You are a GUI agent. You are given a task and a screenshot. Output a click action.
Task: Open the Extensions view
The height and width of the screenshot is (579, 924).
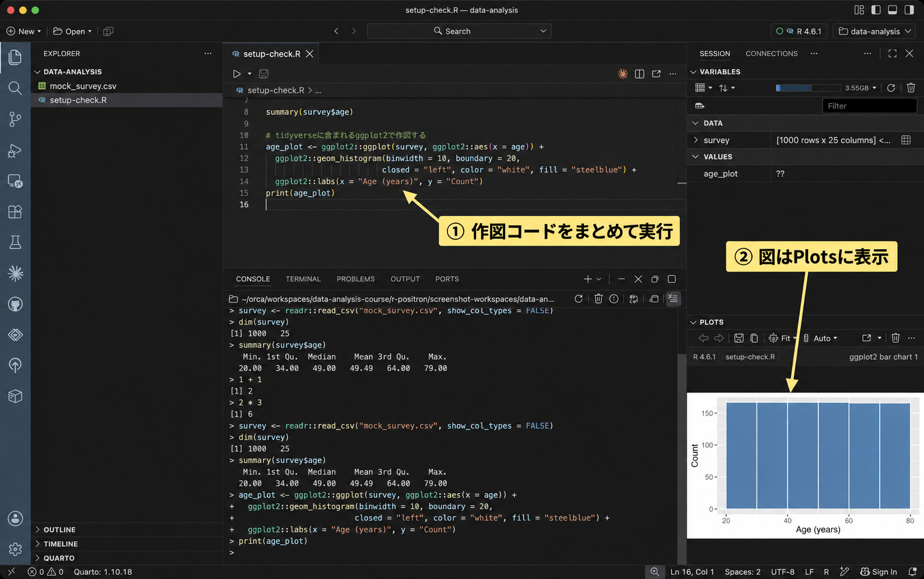(15, 211)
